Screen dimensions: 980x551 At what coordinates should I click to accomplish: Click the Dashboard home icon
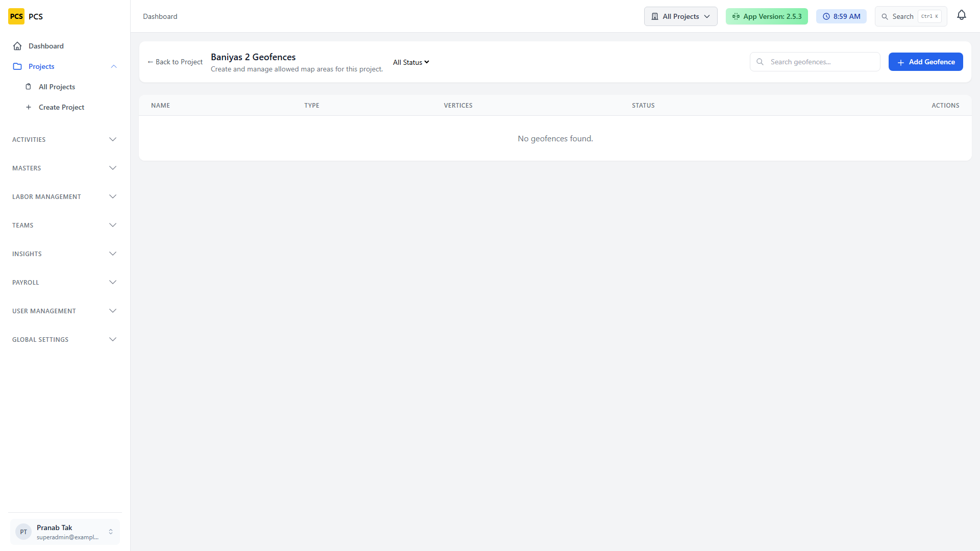point(17,46)
